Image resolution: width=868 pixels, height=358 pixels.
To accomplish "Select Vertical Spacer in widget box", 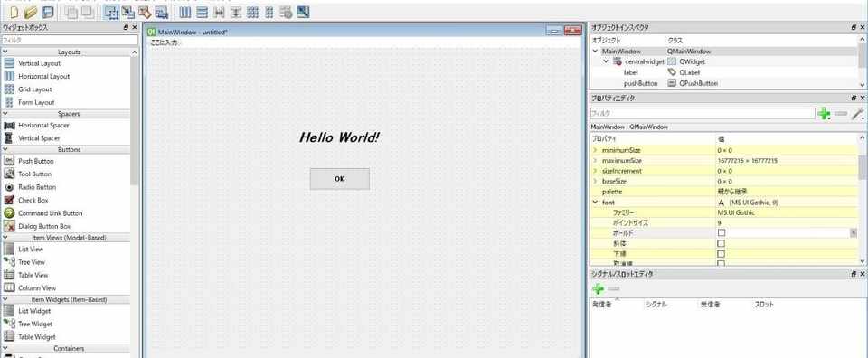I will pyautogui.click(x=39, y=138).
